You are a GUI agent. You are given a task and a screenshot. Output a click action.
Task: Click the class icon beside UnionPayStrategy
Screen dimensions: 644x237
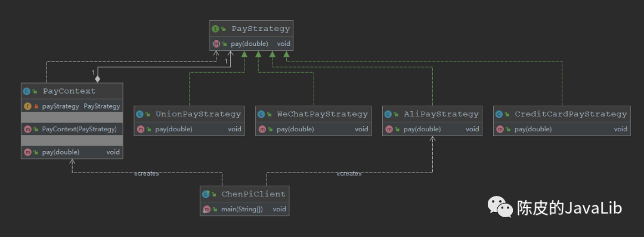tap(140, 115)
